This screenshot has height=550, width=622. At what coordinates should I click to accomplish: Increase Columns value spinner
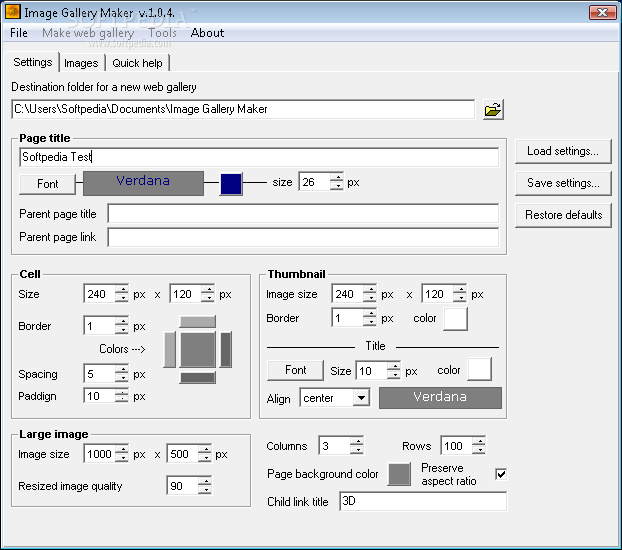point(357,442)
